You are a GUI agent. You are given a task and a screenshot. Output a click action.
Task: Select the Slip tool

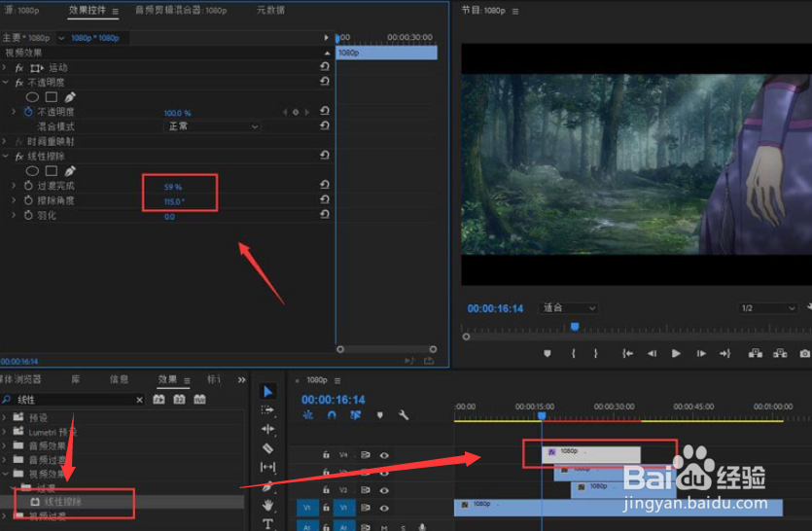click(x=267, y=467)
